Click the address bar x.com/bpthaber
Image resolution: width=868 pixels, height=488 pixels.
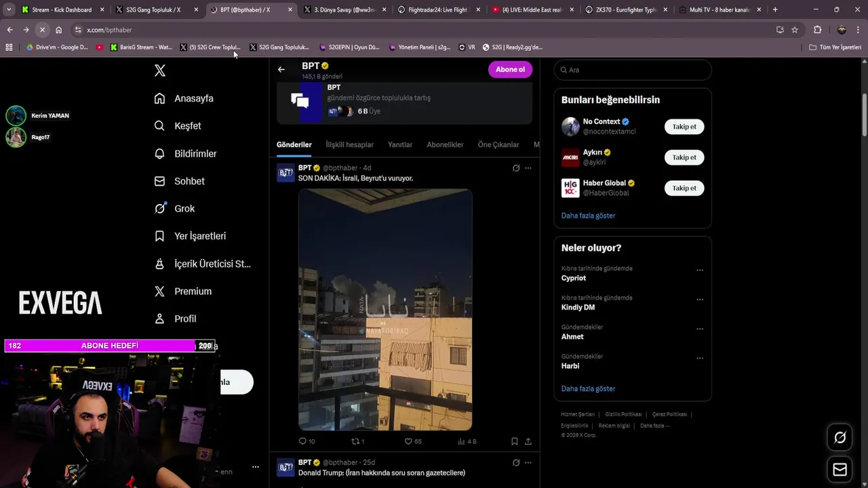click(109, 30)
